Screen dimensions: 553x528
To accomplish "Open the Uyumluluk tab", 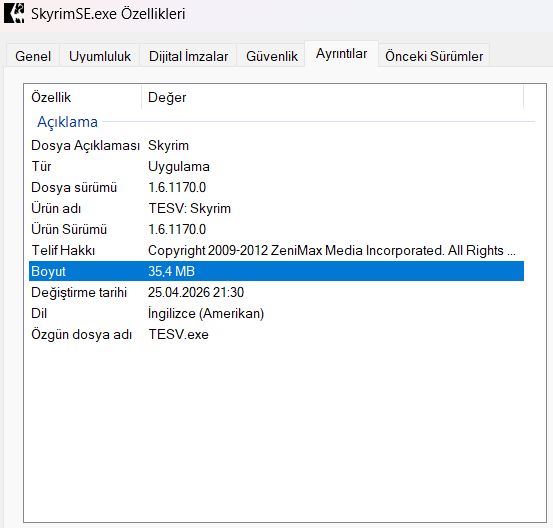I will point(100,56).
